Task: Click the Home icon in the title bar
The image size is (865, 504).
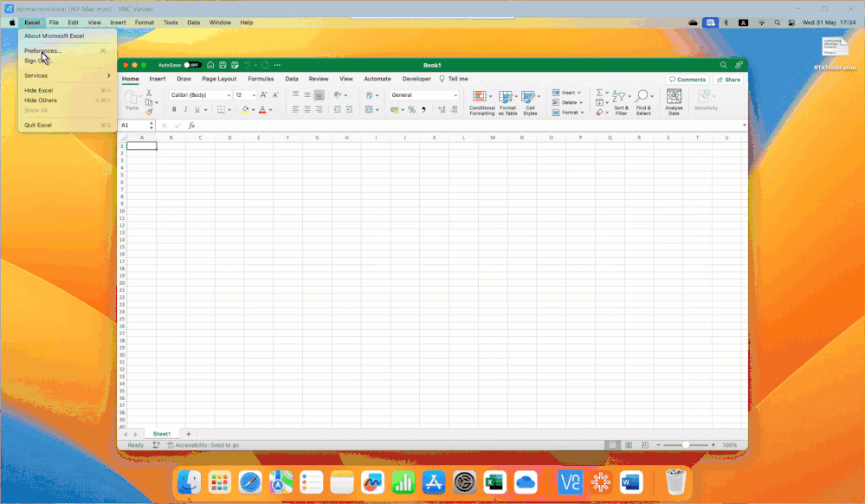Action: coord(210,65)
